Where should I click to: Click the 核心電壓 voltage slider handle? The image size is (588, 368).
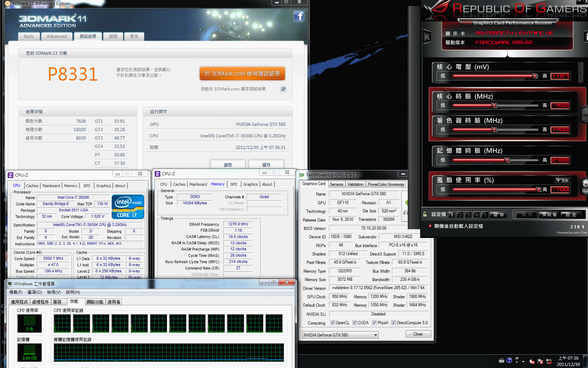click(535, 76)
